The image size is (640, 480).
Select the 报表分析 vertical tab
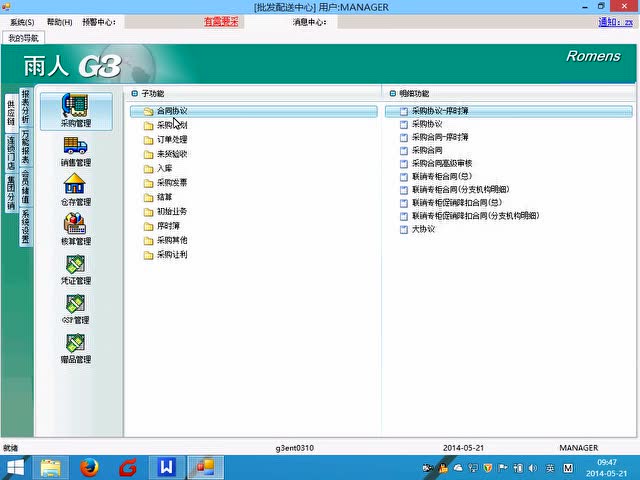[26, 107]
